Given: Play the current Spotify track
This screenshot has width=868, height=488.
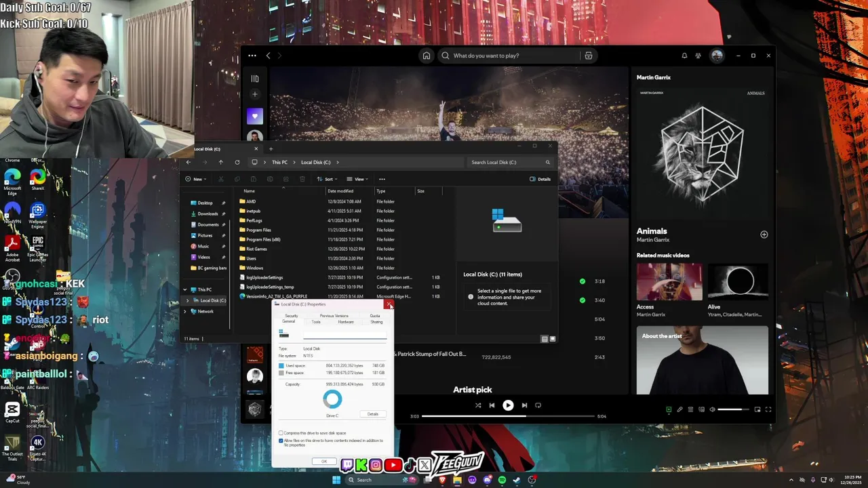Looking at the screenshot, I should click(508, 405).
